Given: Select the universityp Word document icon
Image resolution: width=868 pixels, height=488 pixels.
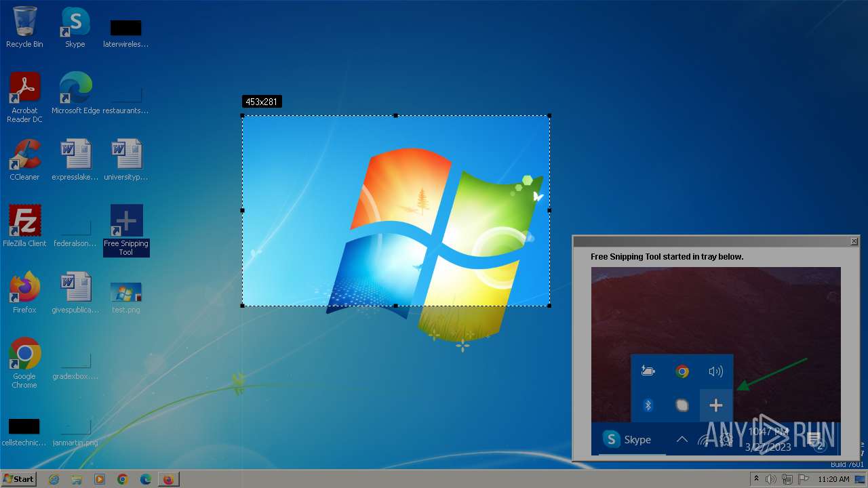Looking at the screenshot, I should 126,160.
